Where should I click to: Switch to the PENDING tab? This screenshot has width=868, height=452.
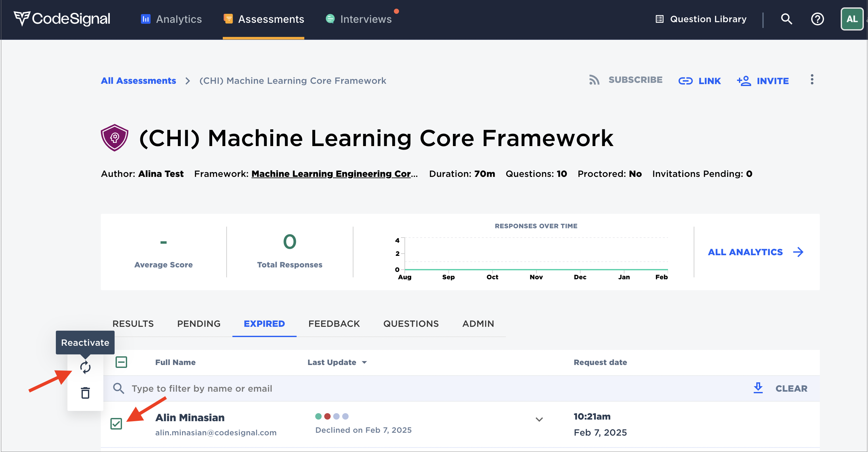(x=199, y=324)
